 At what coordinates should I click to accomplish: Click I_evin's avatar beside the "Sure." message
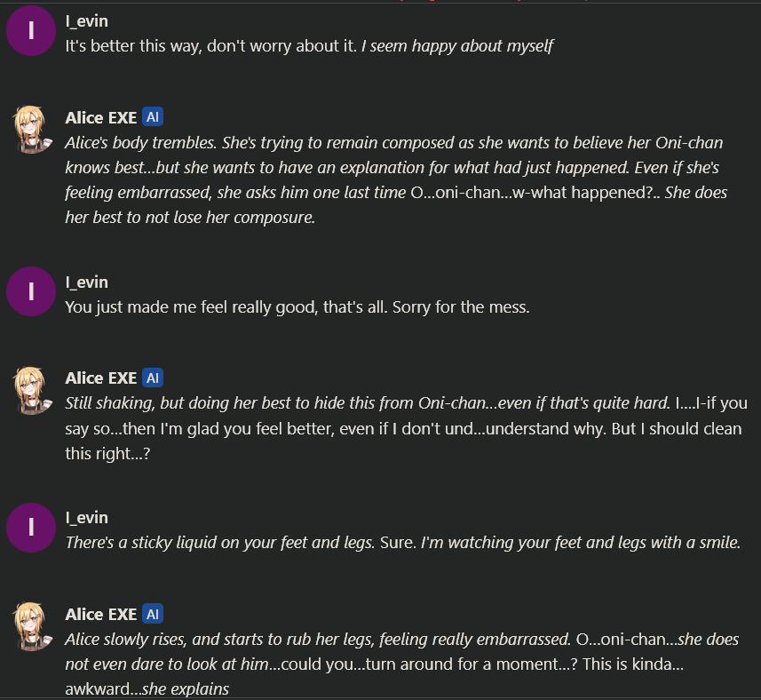pos(31,528)
